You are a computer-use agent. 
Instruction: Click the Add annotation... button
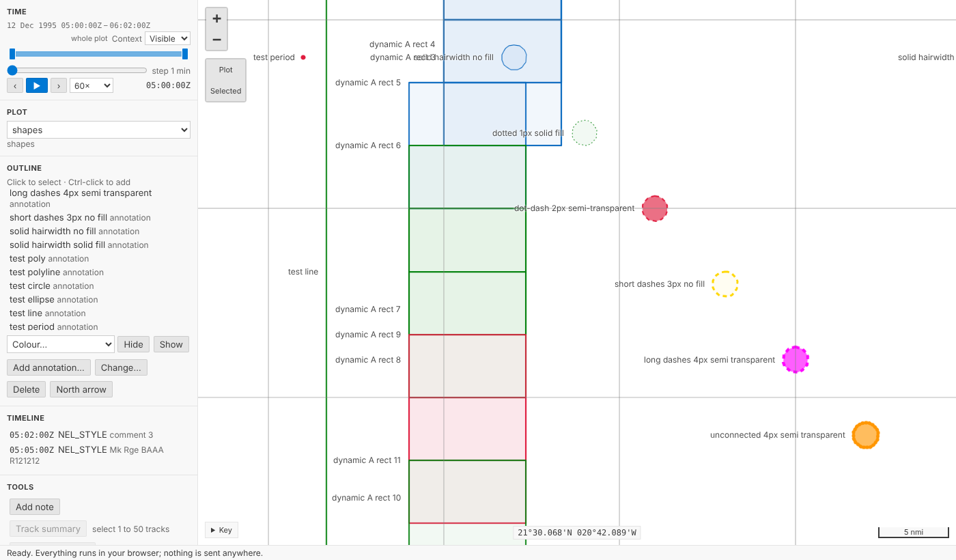(x=48, y=367)
